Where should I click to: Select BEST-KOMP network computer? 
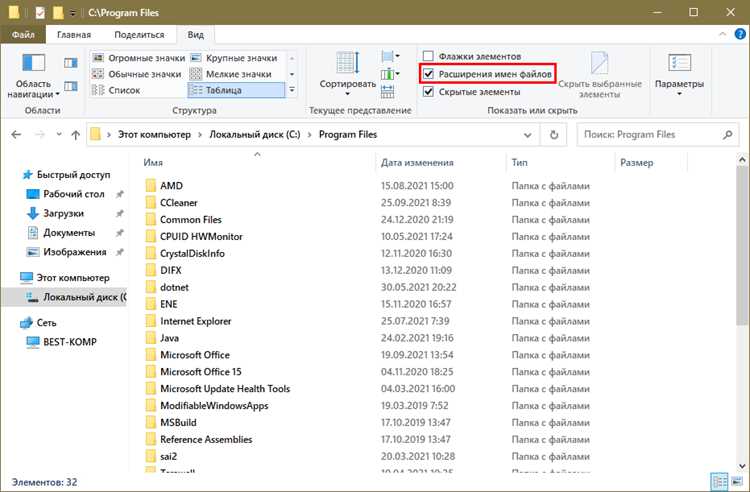pyautogui.click(x=61, y=342)
